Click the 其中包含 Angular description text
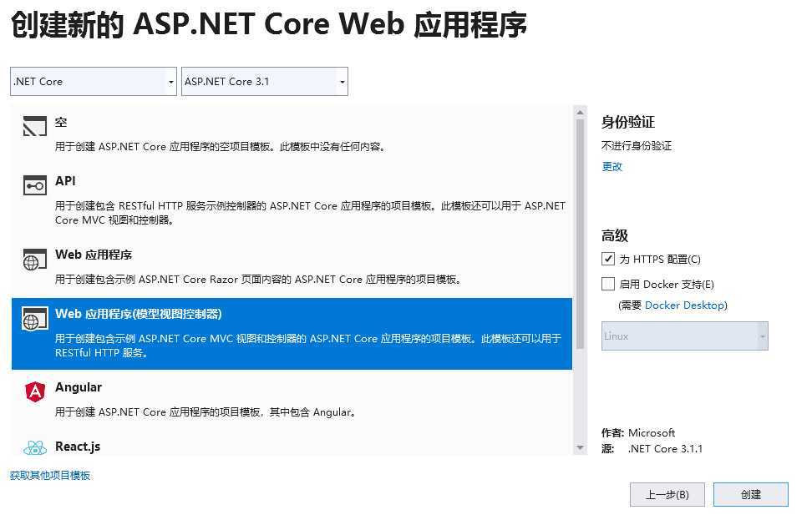Viewport: 812px width, 520px height. click(205, 411)
